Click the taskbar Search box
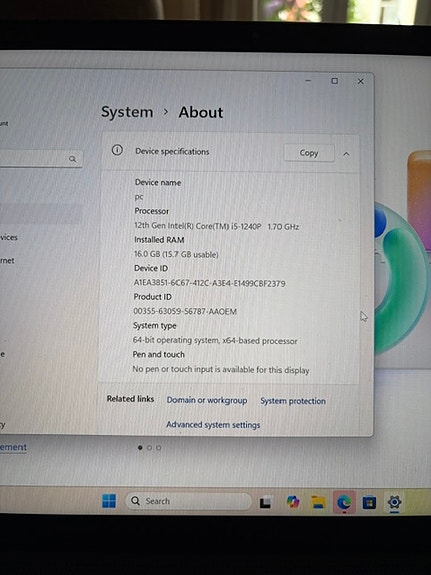 pos(188,501)
